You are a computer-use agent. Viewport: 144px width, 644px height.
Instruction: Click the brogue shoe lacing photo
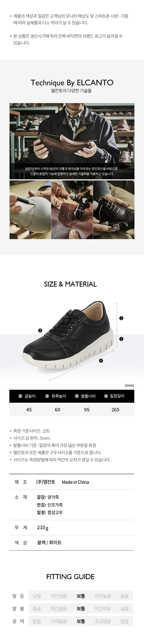tap(114, 210)
